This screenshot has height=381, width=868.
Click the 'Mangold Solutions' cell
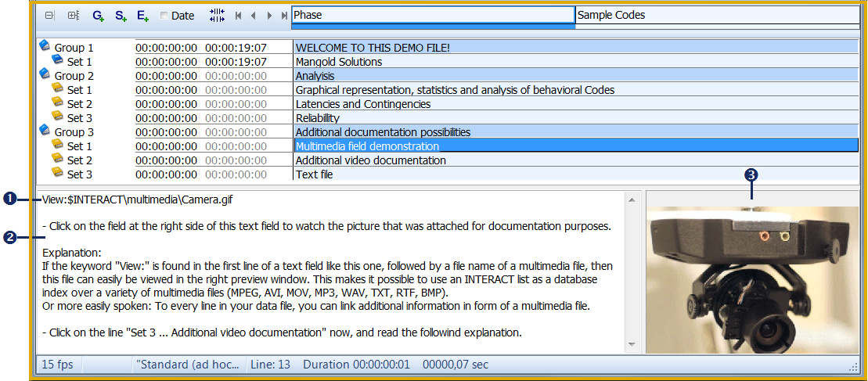[x=576, y=62]
